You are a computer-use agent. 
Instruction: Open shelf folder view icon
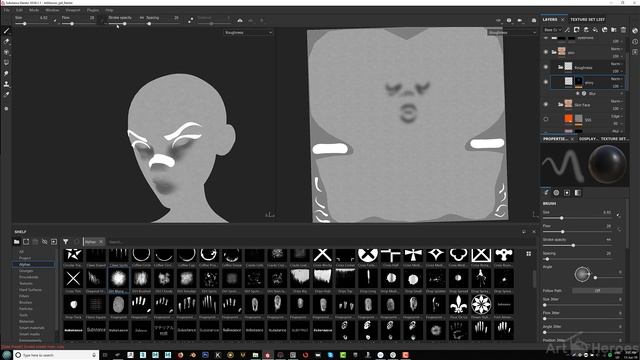(x=17, y=242)
